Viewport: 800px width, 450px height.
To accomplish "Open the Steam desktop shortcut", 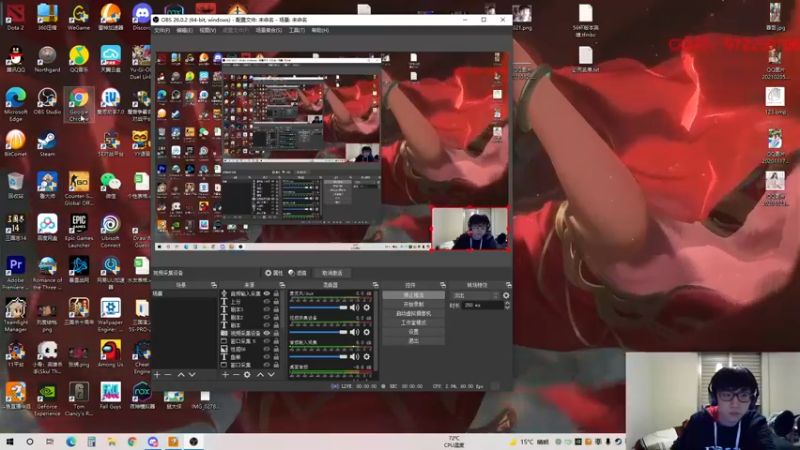I will click(x=47, y=143).
